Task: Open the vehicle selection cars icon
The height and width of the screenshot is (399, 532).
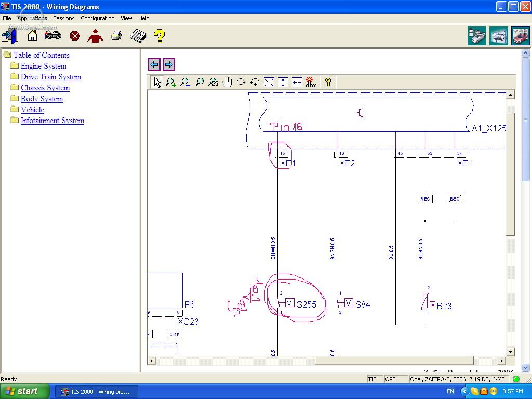Action: [53, 35]
